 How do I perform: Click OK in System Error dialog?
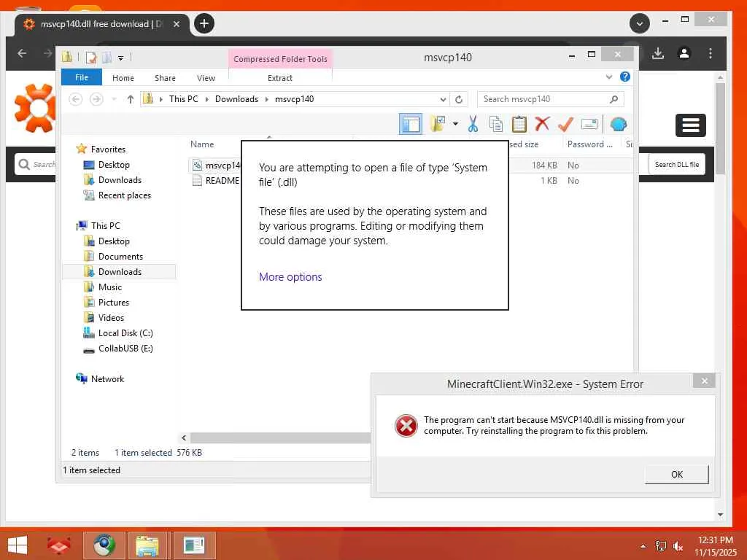pyautogui.click(x=676, y=474)
